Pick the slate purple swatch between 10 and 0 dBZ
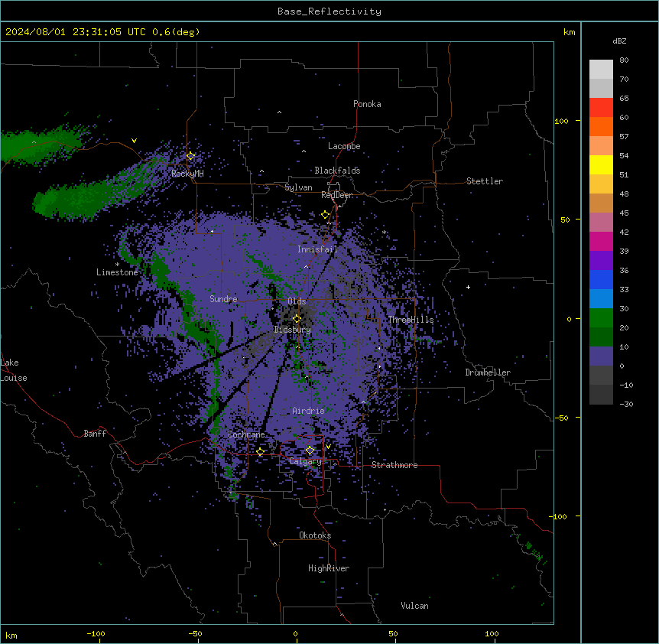This screenshot has width=659, height=644. [601, 356]
